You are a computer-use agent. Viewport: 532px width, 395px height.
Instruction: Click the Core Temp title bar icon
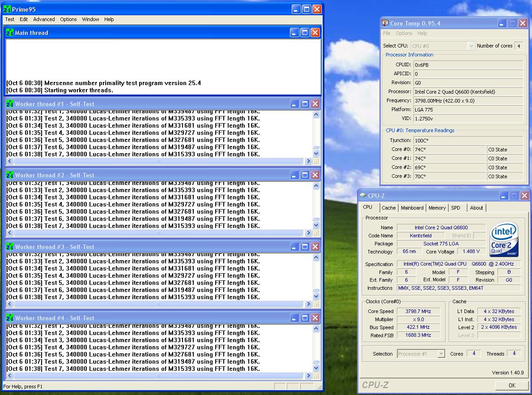(x=385, y=23)
